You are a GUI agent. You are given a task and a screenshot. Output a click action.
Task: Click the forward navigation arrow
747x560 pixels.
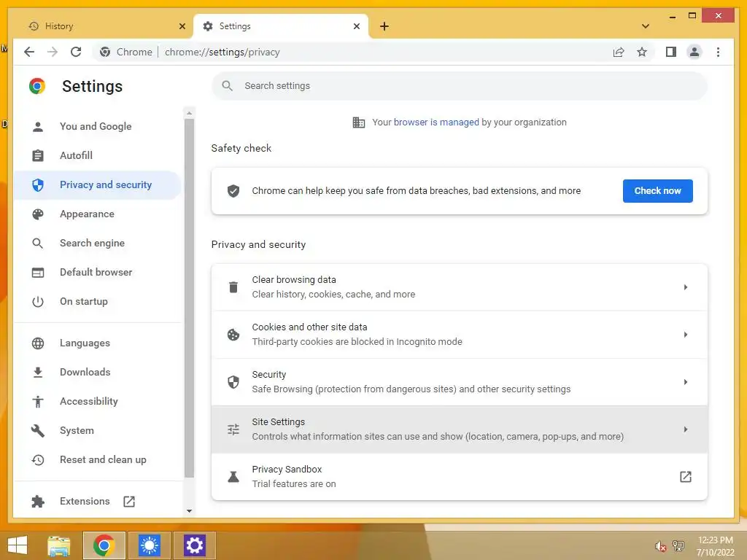click(x=53, y=52)
